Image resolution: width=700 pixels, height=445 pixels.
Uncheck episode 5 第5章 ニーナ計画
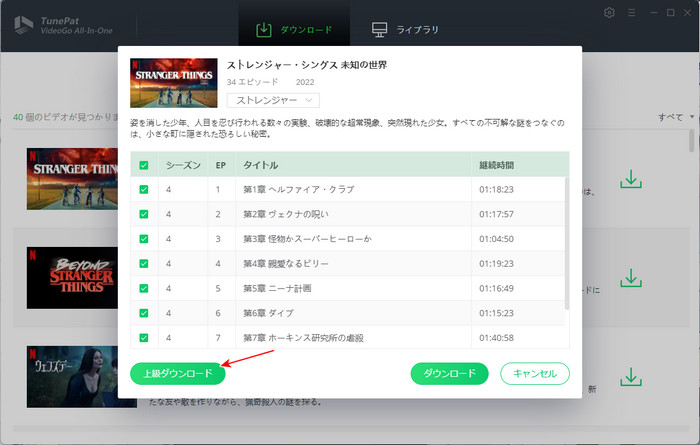tap(144, 288)
